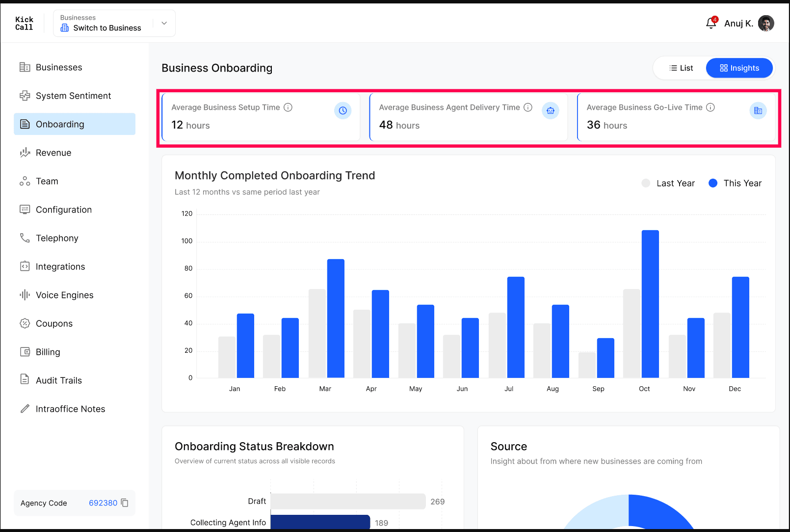Click the 12 hours setup time value

190,125
